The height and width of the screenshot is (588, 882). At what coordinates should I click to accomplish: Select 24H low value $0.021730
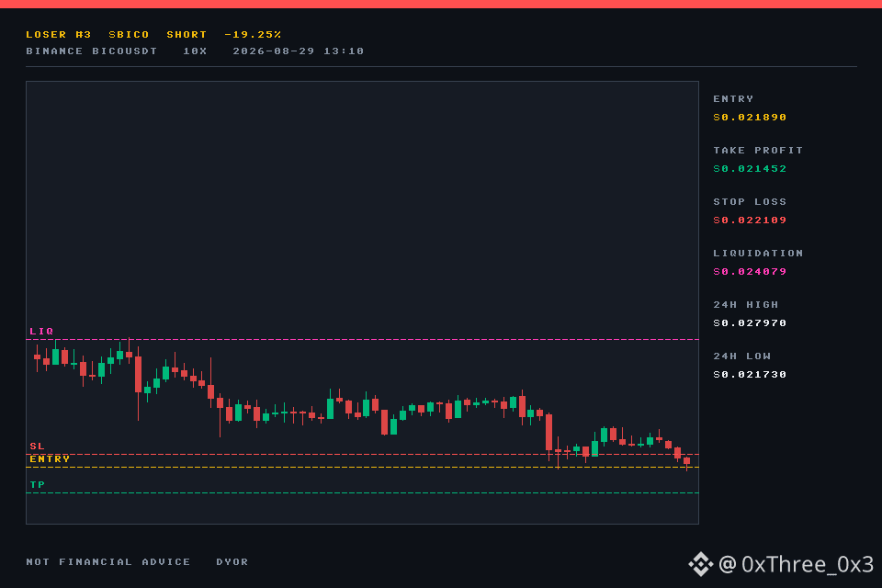tap(750, 375)
